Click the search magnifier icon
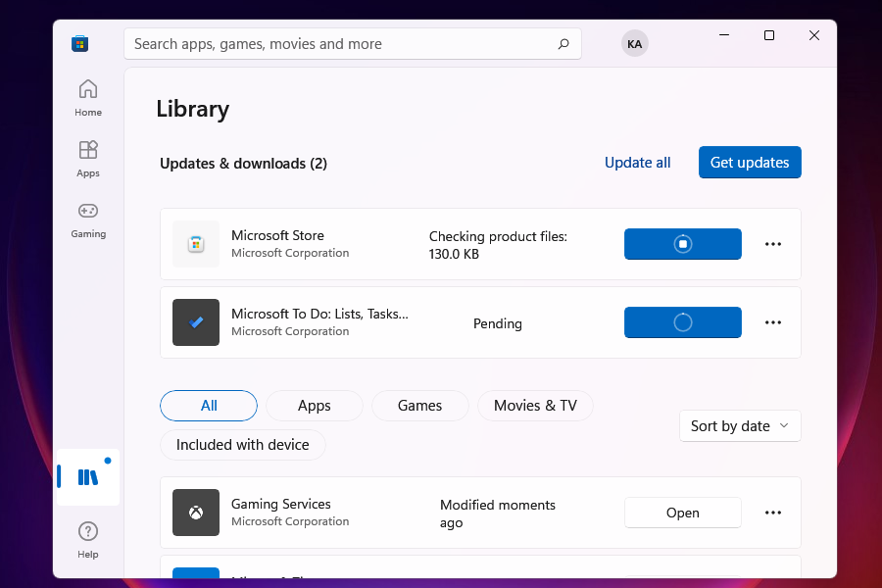Viewport: 882px width, 588px height. (x=563, y=44)
